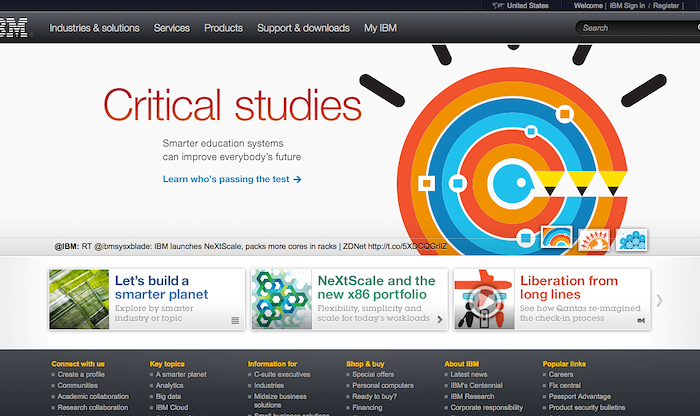Click the concentric rings eye illustration

pyautogui.click(x=512, y=162)
